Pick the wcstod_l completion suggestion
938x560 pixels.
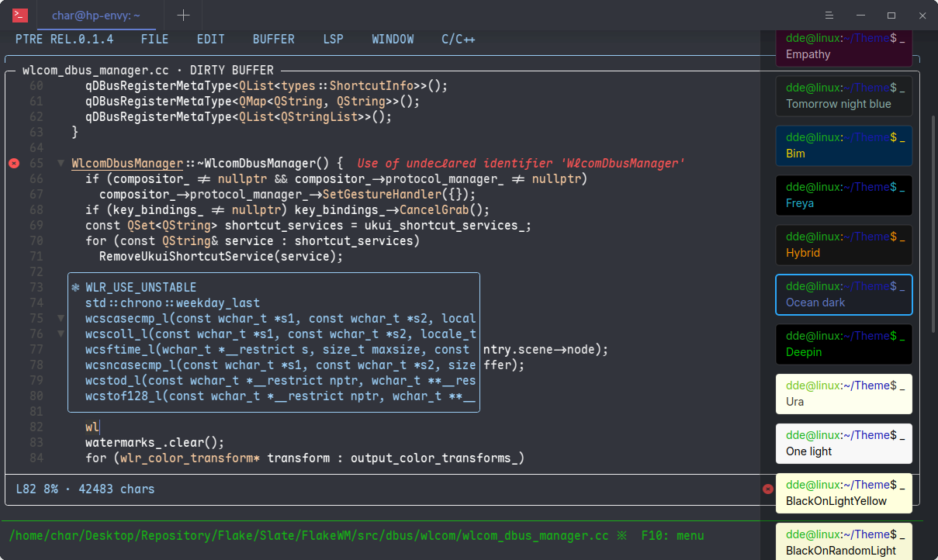pyautogui.click(x=274, y=381)
